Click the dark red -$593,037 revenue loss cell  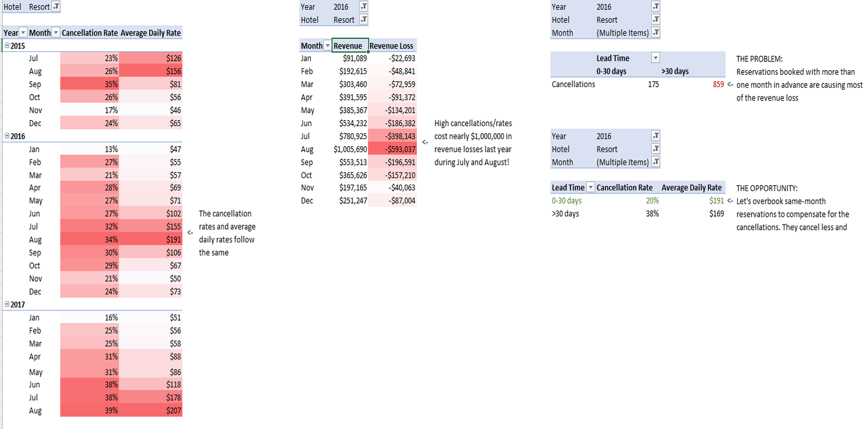point(393,149)
